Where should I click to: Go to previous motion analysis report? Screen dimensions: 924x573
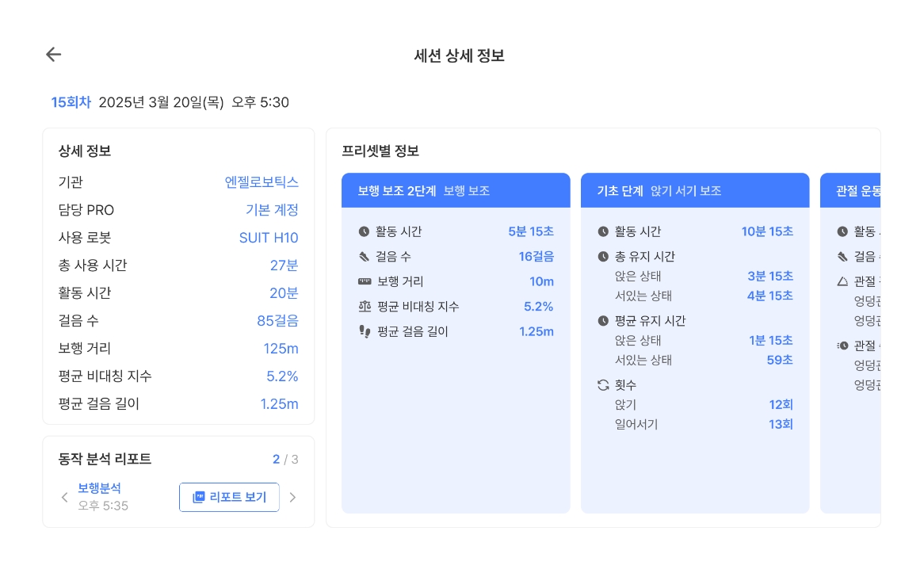click(x=65, y=498)
